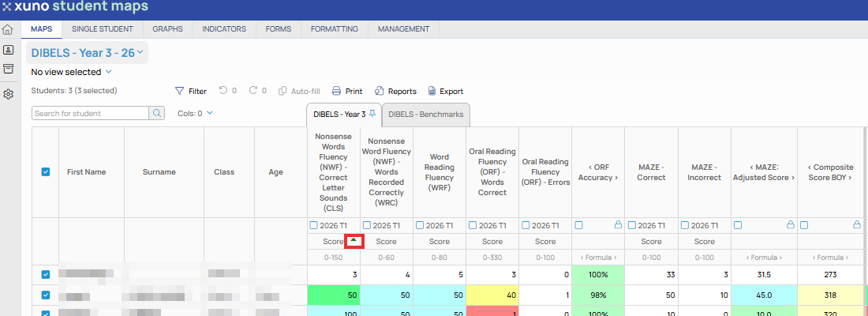Toggle checkbox under ORF Accuracy column

[x=578, y=225]
